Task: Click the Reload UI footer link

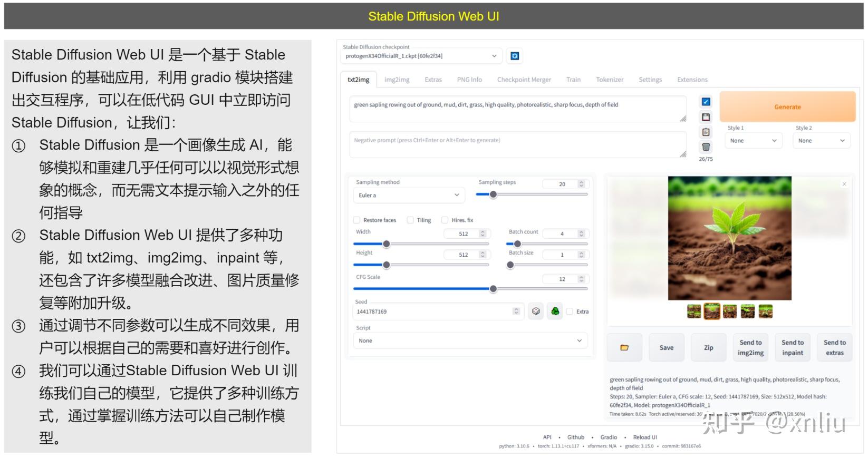Action: [645, 437]
